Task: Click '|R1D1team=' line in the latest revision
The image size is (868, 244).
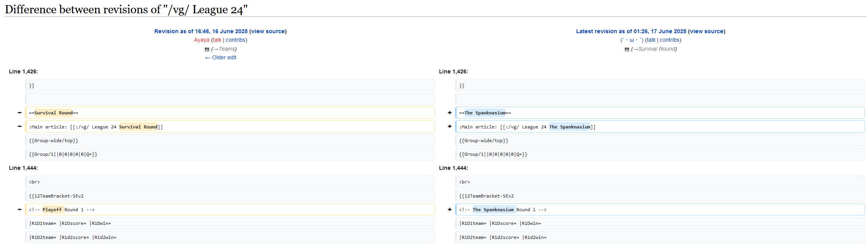Action: pyautogui.click(x=660, y=223)
